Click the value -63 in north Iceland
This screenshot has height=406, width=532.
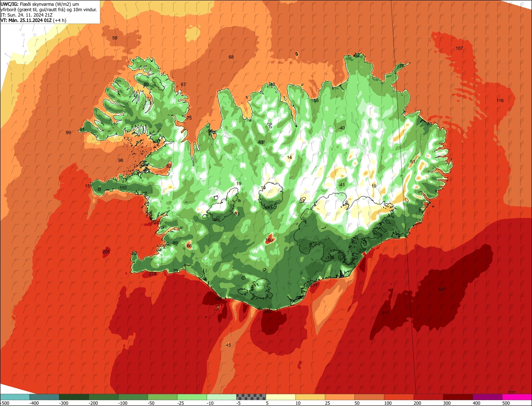260,142
